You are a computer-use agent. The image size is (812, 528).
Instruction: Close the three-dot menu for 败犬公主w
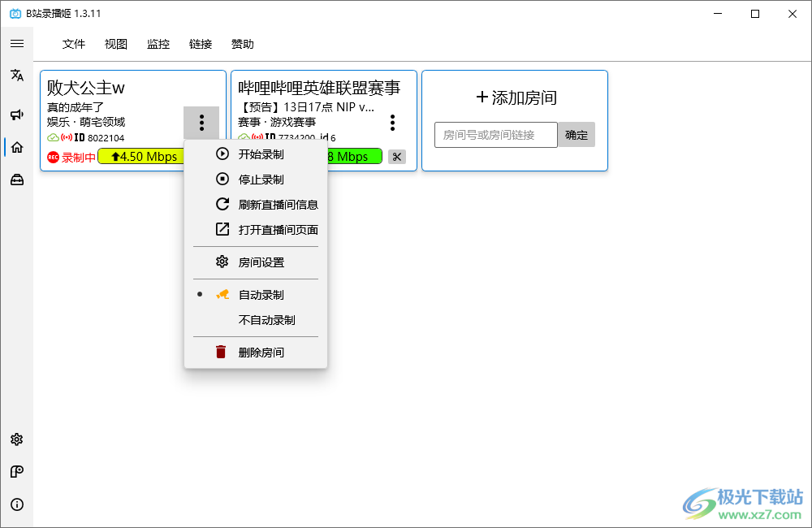[x=201, y=123]
